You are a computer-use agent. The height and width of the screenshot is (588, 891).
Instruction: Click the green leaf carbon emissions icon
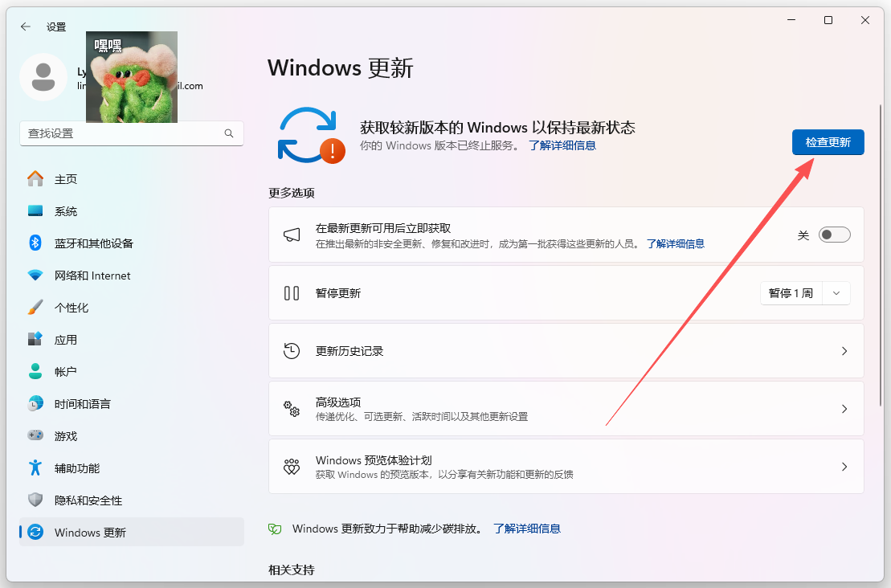pos(275,529)
